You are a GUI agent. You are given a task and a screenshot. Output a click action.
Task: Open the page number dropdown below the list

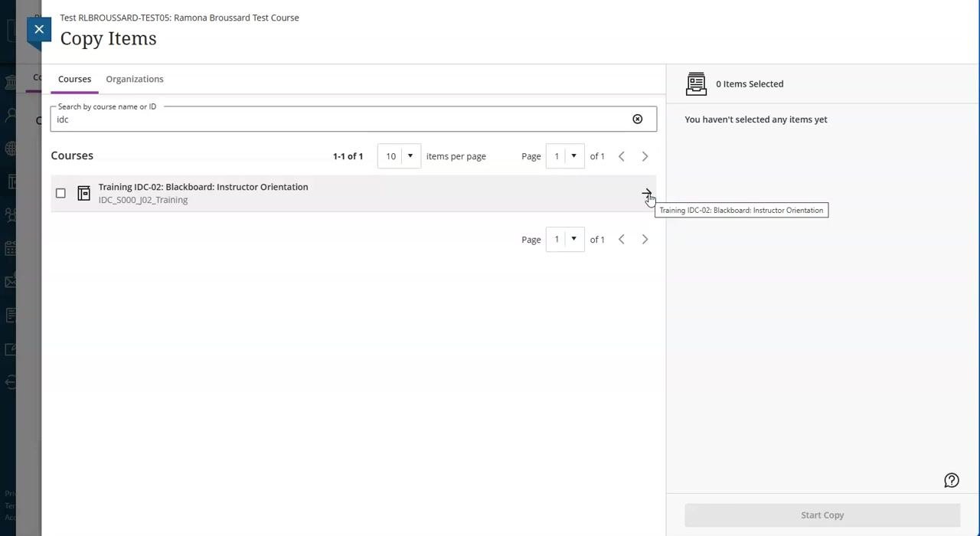[x=565, y=240]
